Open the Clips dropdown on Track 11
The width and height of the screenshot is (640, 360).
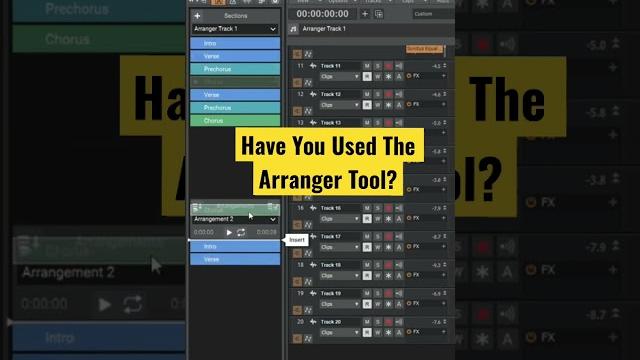(x=340, y=77)
